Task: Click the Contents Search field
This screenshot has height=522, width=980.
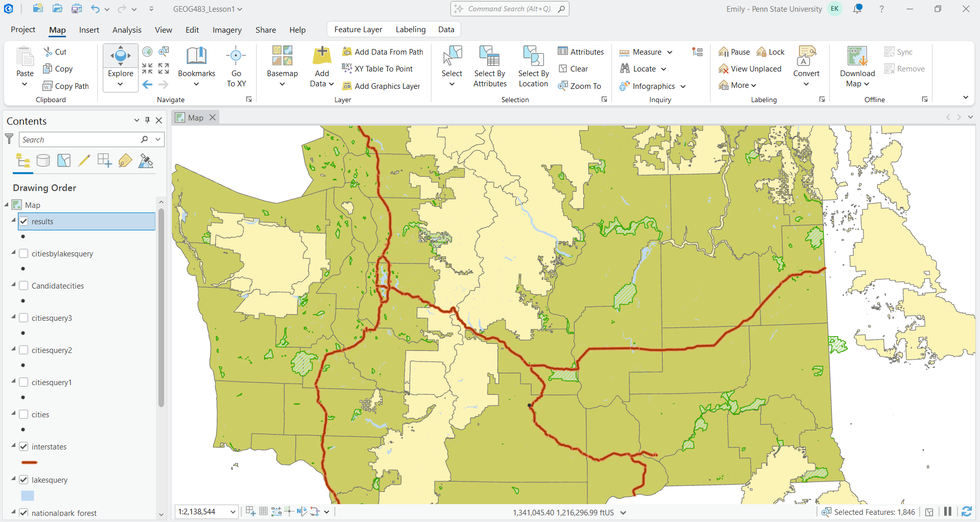Action: point(79,139)
